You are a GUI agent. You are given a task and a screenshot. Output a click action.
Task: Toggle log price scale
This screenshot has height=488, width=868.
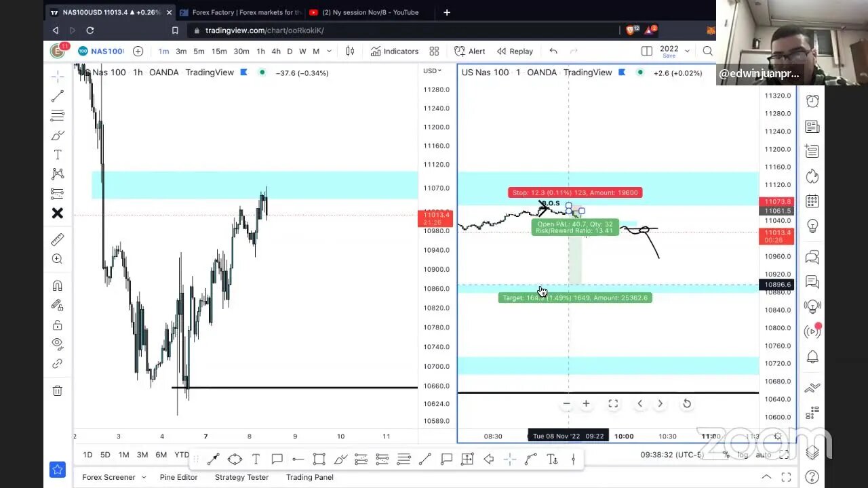(x=743, y=455)
